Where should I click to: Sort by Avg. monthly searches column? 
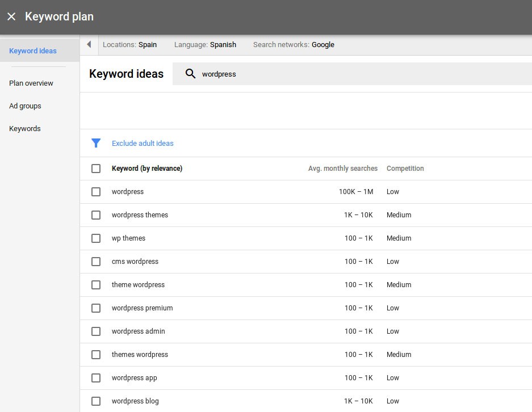342,169
